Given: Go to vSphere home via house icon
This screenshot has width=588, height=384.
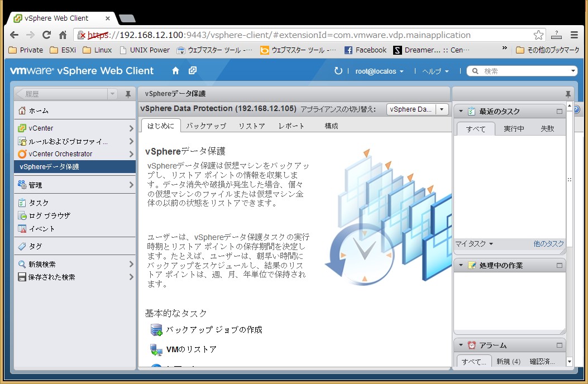Looking at the screenshot, I should pyautogui.click(x=175, y=70).
